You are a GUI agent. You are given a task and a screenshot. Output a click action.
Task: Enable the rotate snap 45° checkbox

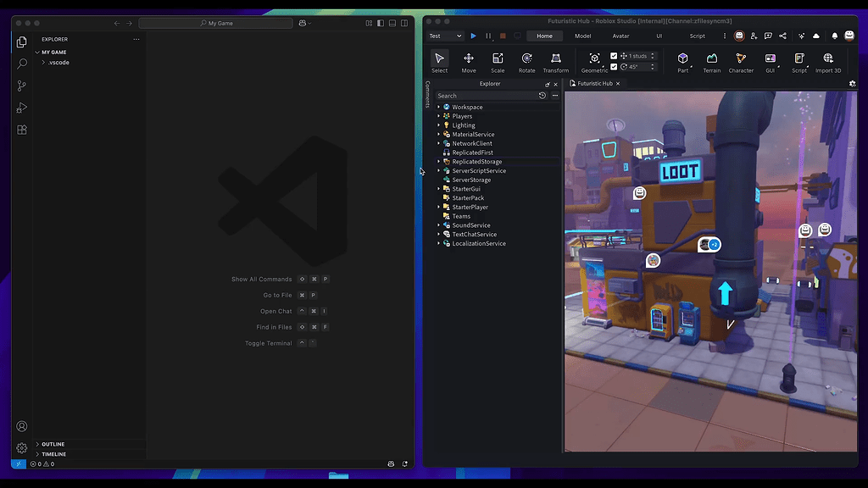tap(615, 66)
